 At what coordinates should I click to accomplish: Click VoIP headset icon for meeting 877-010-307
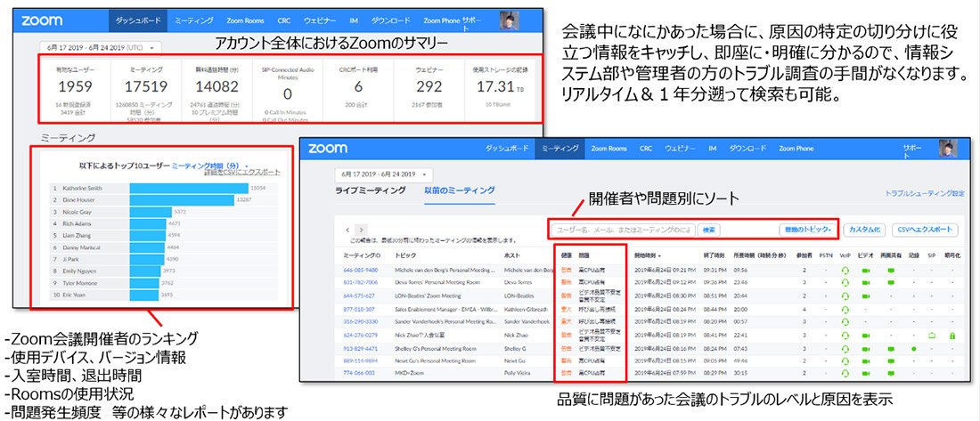(845, 309)
